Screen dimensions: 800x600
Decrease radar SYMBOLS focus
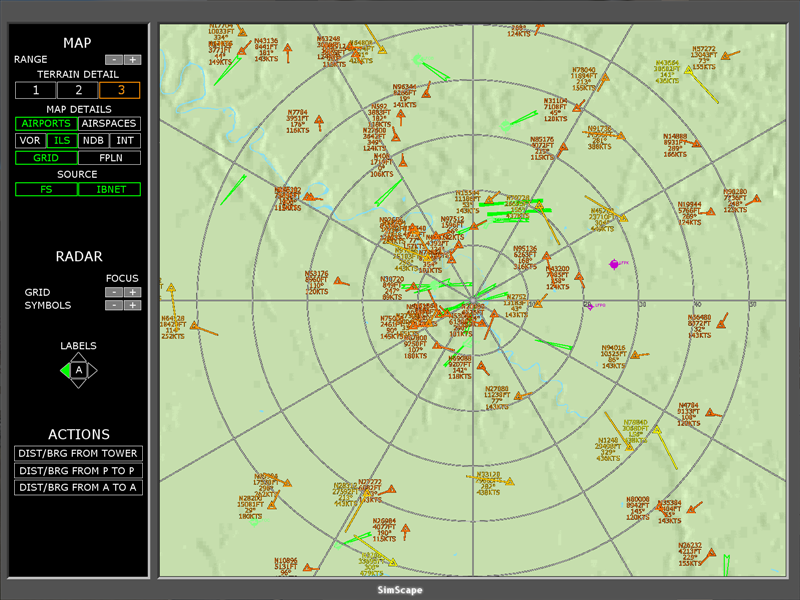click(114, 305)
